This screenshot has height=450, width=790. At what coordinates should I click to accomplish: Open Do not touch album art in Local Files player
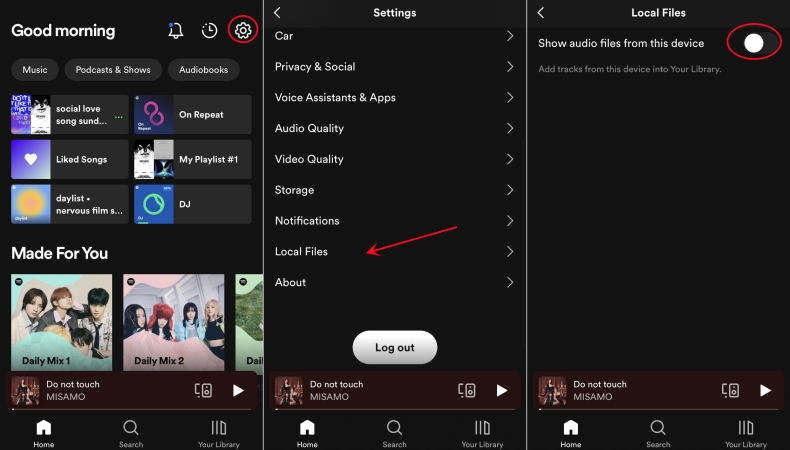click(x=552, y=391)
